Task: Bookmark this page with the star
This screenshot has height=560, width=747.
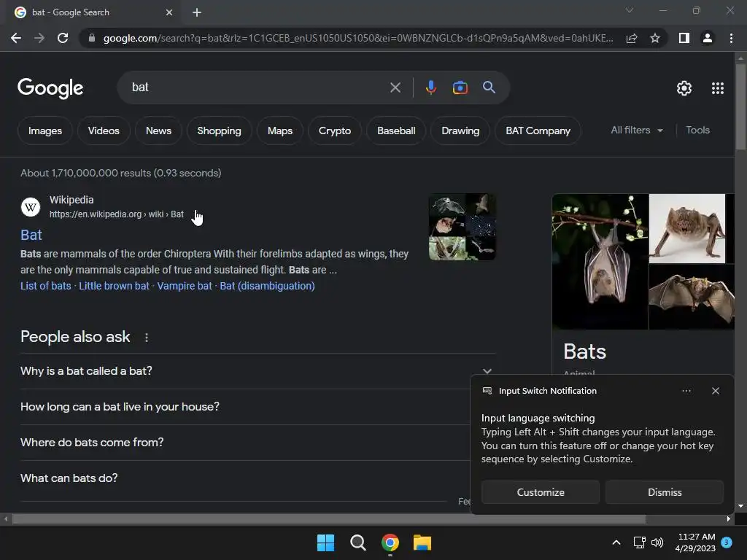Action: 655,38
